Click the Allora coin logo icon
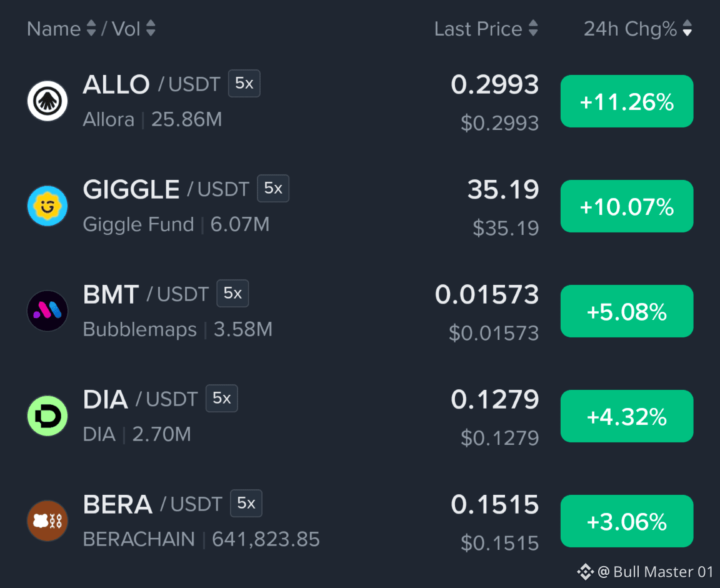This screenshot has width=720, height=588. (47, 101)
